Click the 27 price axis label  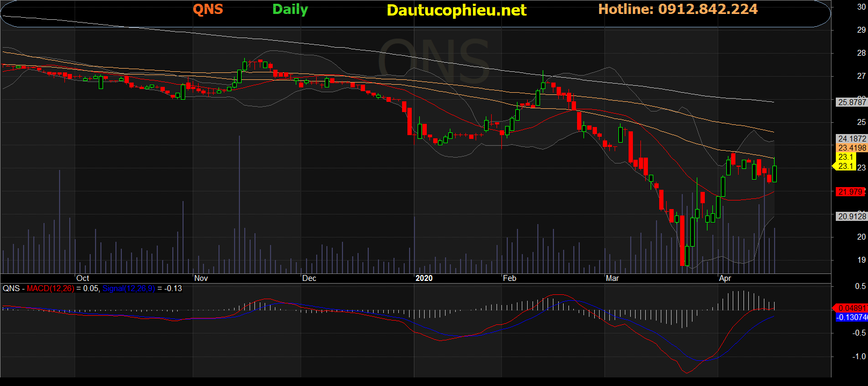pos(861,76)
